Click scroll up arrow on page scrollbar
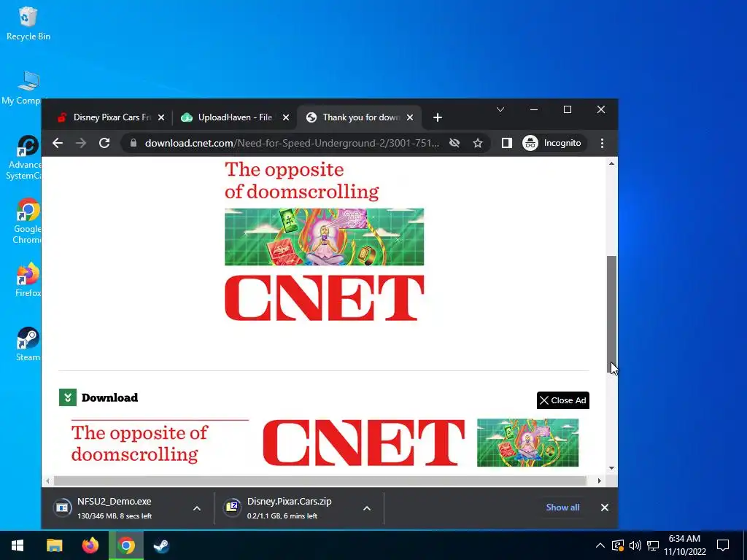 [x=612, y=163]
